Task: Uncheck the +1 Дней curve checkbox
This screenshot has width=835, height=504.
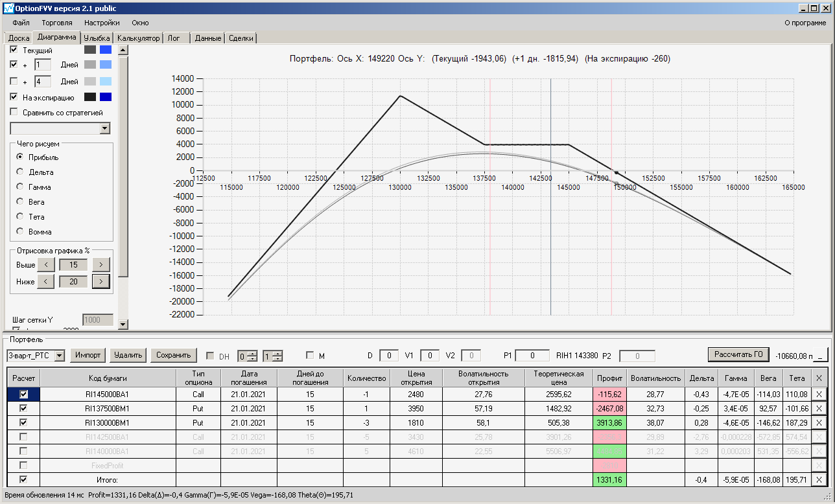Action: click(14, 65)
